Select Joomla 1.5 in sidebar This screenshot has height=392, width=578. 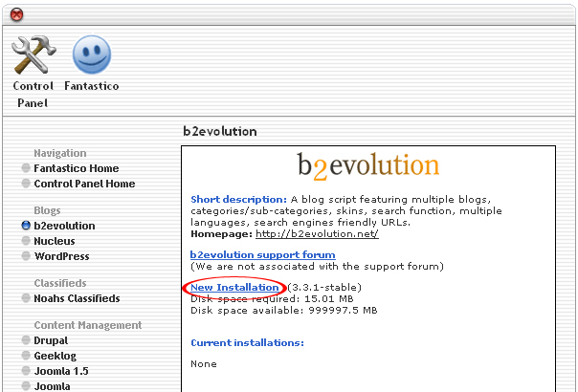pos(60,371)
